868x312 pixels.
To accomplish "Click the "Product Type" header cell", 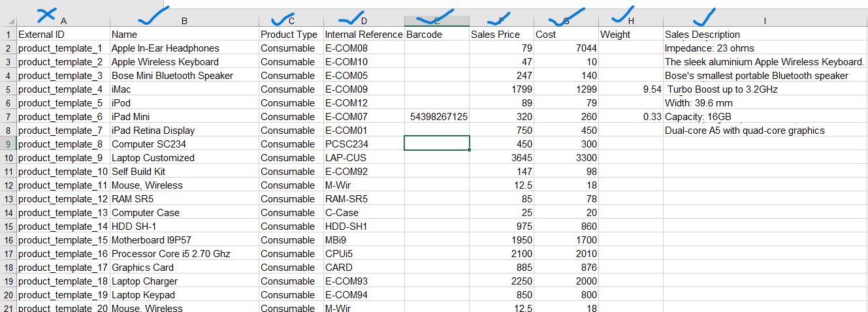I will pyautogui.click(x=291, y=35).
